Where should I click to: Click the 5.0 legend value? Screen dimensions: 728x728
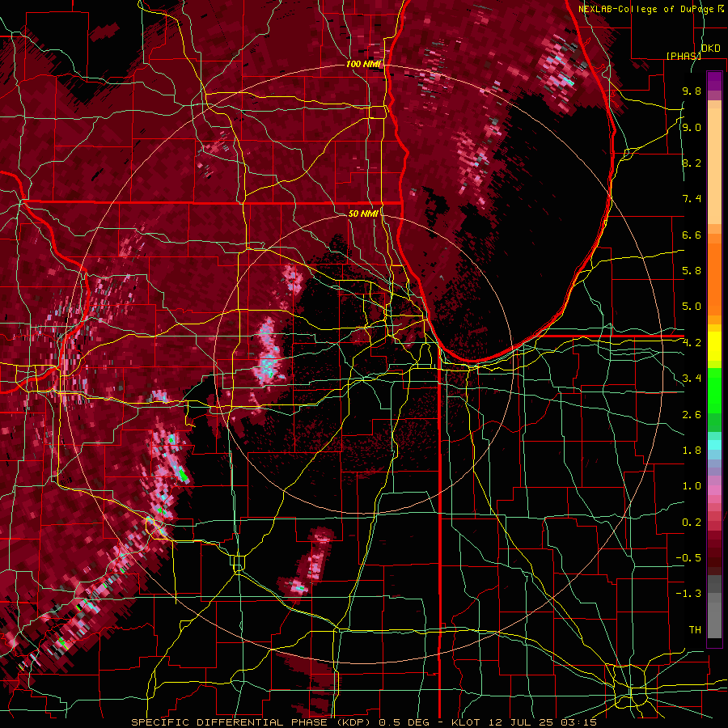tap(692, 307)
